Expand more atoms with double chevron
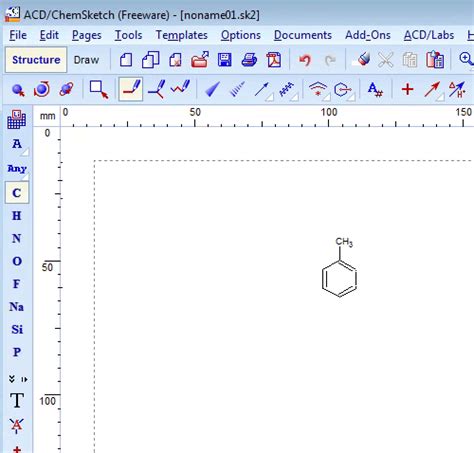 pos(12,379)
